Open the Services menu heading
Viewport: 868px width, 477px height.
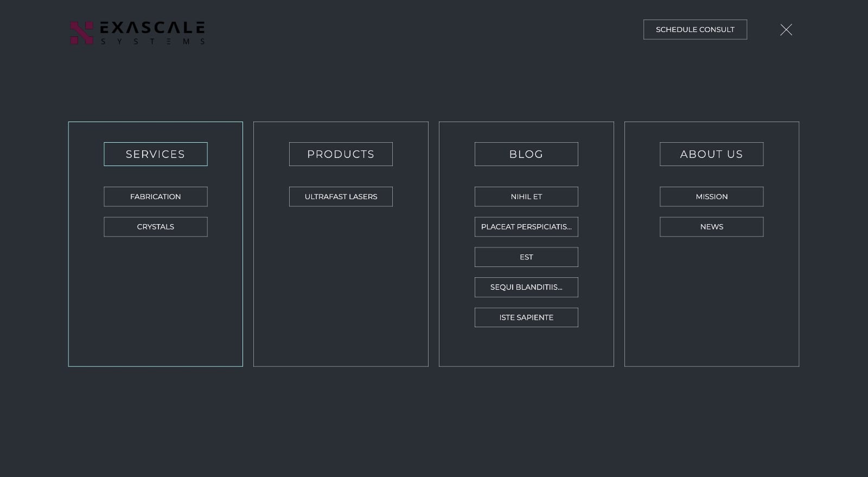point(156,154)
